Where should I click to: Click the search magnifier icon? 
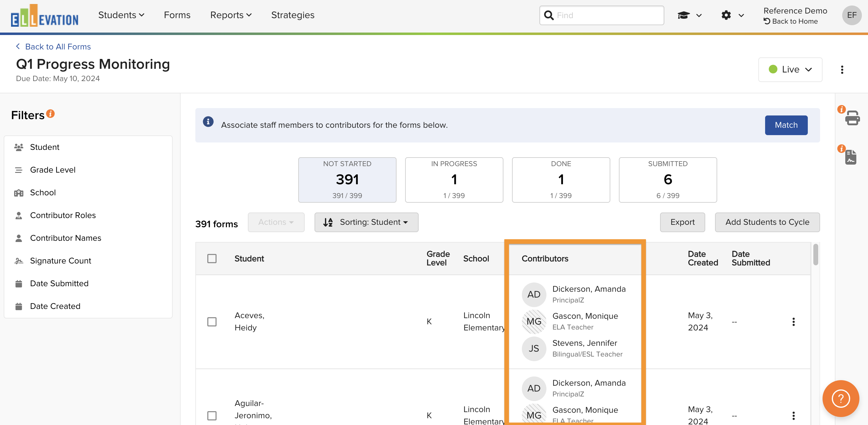tap(549, 15)
